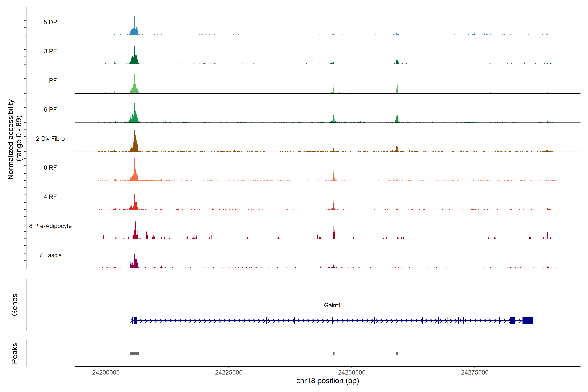
Task: Click the 24225000 axis tick label
Action: (x=229, y=372)
